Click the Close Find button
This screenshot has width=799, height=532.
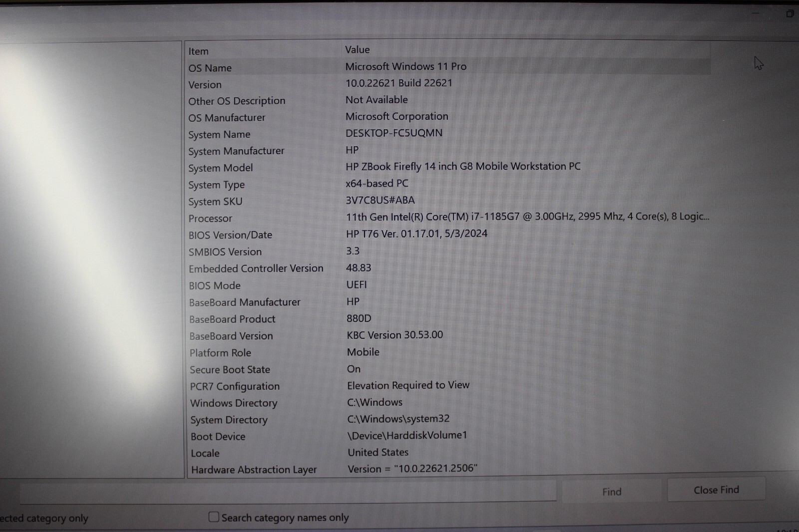click(x=716, y=490)
